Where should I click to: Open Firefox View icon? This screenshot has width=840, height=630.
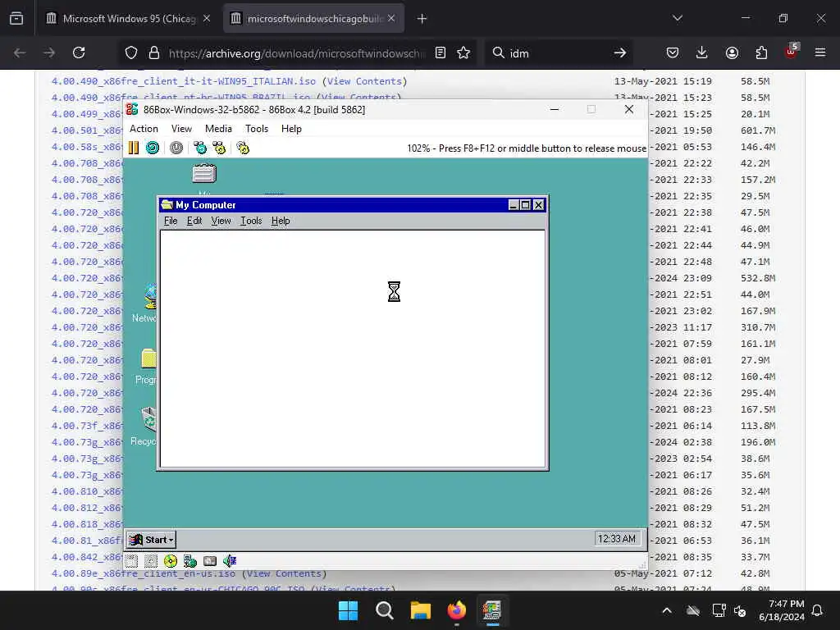pos(16,18)
